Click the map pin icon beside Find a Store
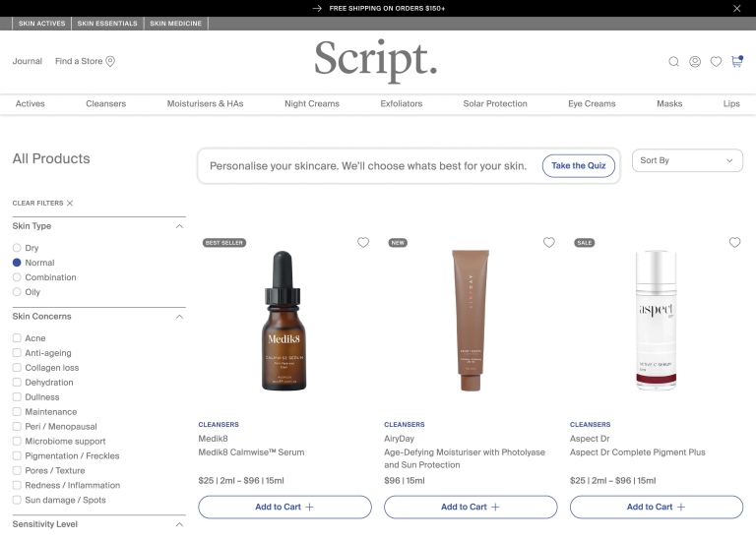This screenshot has height=540, width=756. point(110,61)
